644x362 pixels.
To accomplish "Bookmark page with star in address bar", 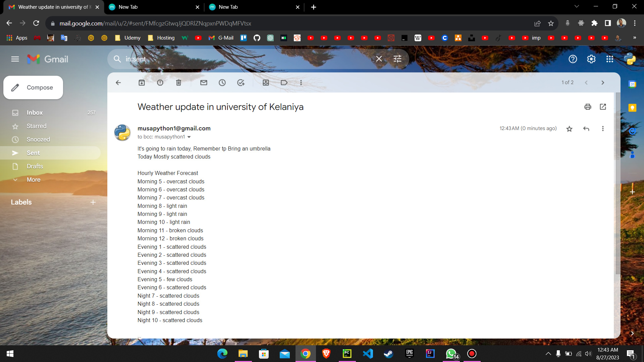I will tap(551, 23).
